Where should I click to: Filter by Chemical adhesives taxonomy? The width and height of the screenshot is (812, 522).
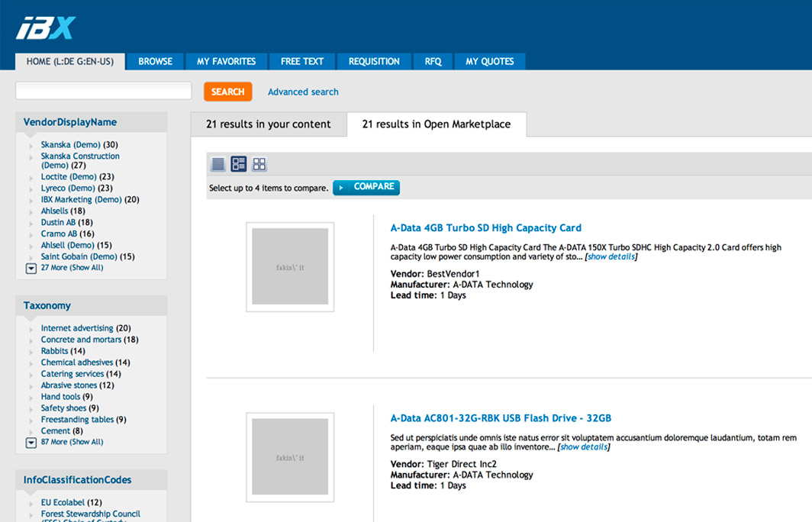click(76, 362)
